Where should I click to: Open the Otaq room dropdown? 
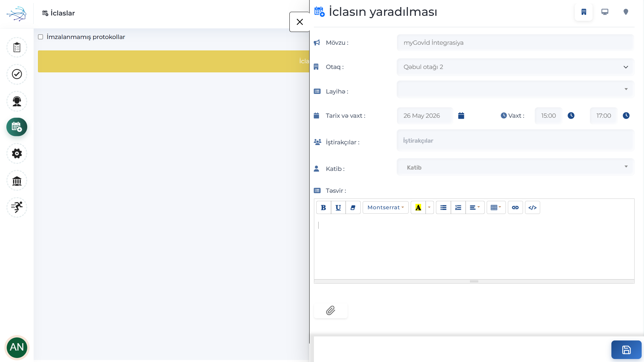[x=515, y=67]
